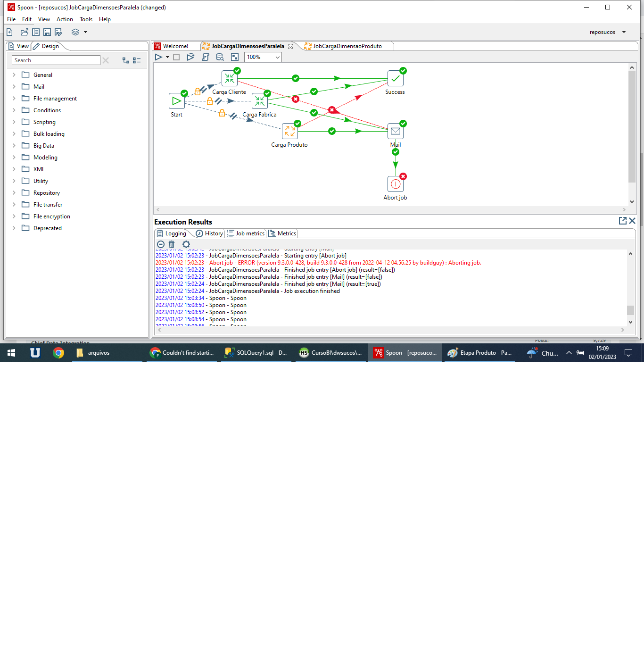644x649 pixels.
Task: Save the current job using the disk icon
Action: 47,32
